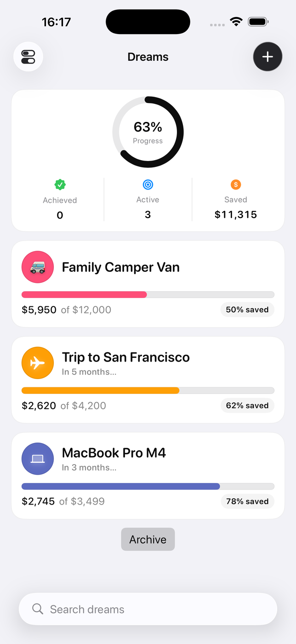Viewport: 296px width, 644px height.
Task: Tap the plus button to add a dream
Action: [268, 57]
